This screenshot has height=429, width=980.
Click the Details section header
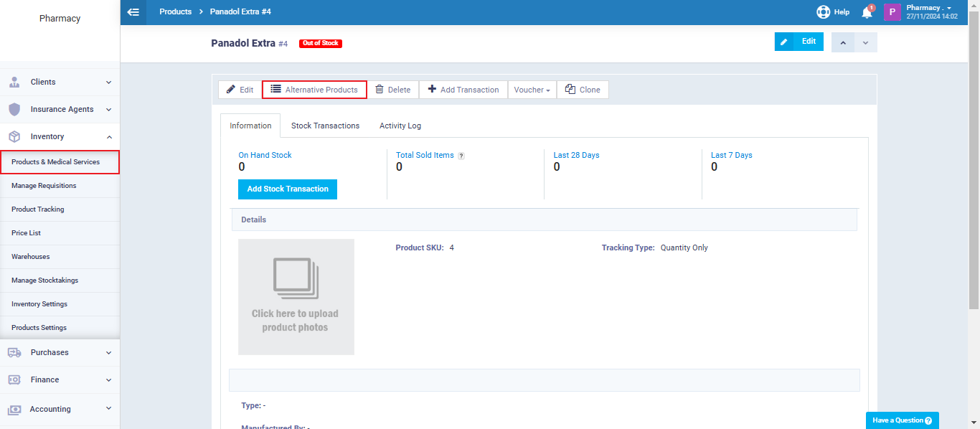click(x=544, y=220)
